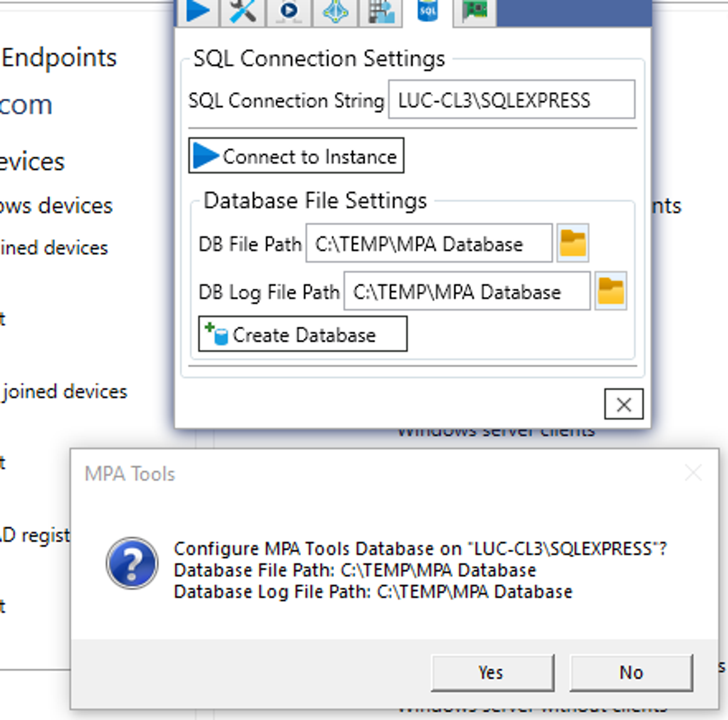Edit the SQL Connection String field

[x=512, y=100]
